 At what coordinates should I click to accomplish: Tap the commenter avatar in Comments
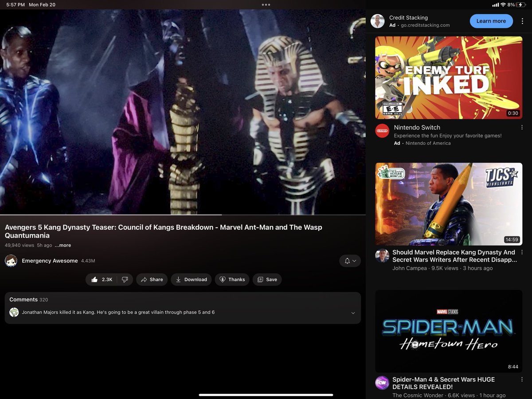point(14,312)
